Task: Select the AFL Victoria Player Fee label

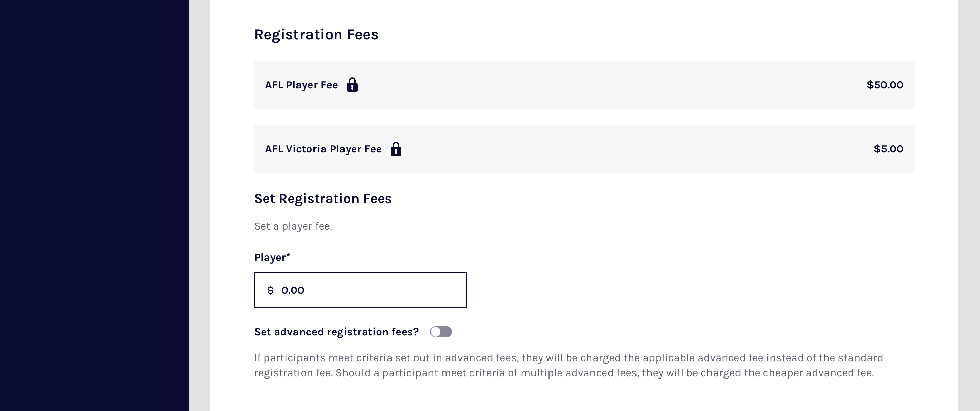Action: [323, 149]
